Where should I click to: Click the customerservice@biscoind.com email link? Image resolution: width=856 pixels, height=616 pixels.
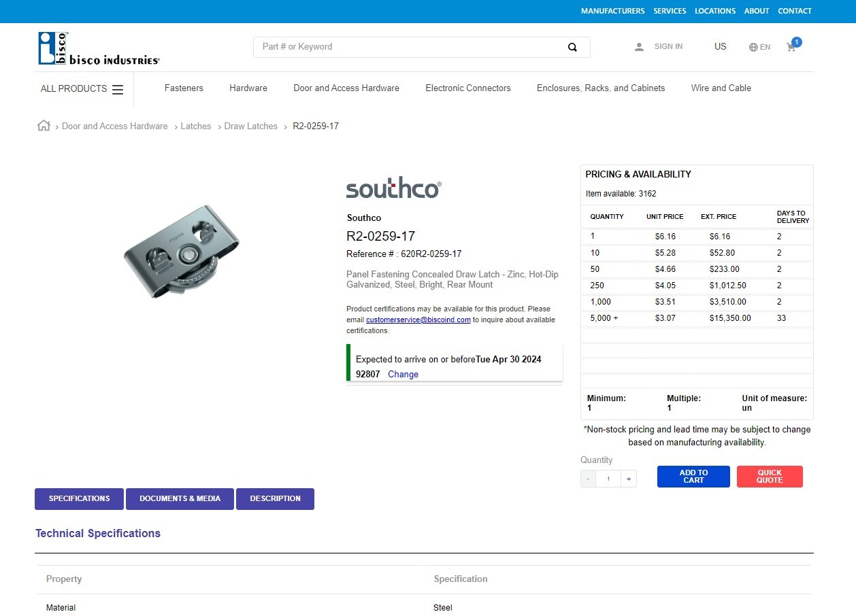coord(418,320)
